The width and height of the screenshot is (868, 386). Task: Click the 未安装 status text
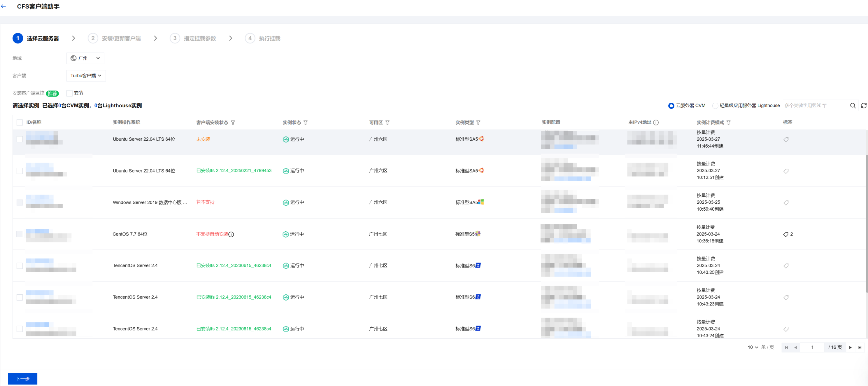[x=203, y=139]
